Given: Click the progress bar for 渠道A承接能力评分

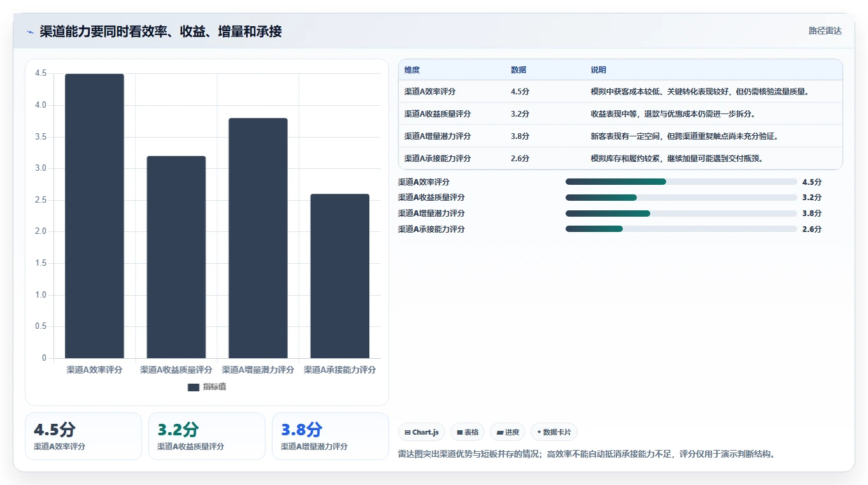Looking at the screenshot, I should click(x=681, y=229).
